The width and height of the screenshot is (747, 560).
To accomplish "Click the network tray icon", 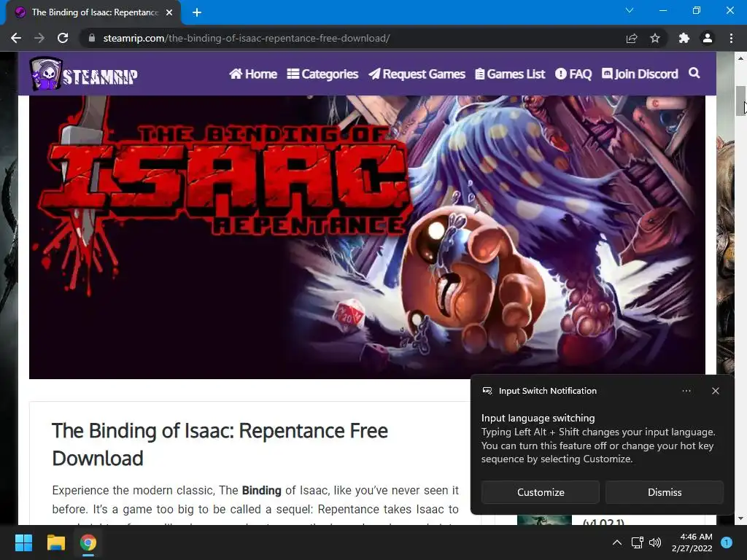I will (x=637, y=542).
